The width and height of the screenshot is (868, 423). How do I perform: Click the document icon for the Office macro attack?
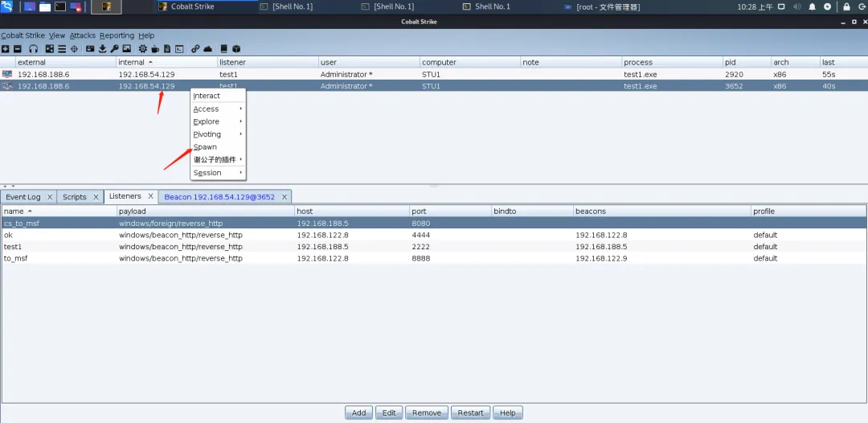(167, 49)
